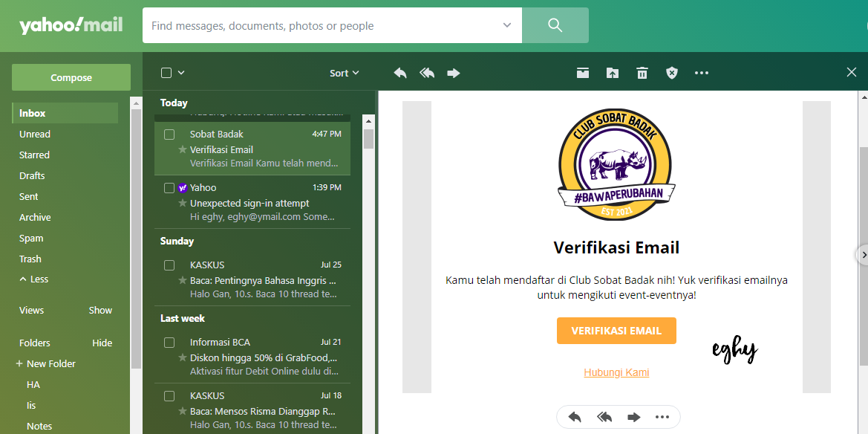868x434 pixels.
Task: Reply using the top toolbar arrow
Action: tap(400, 73)
